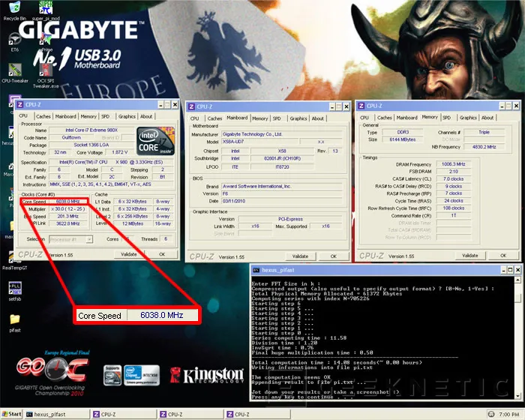Image resolution: width=525 pixels, height=420 pixels.
Task: Open Mainboard tab in the CPU-tab CPU-Z window
Action: coord(66,116)
